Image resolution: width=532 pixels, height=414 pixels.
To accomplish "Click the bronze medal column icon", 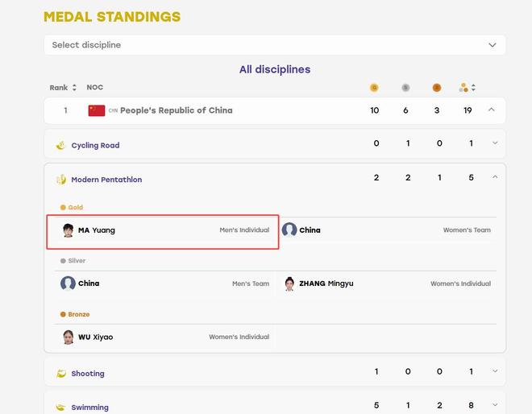I will coord(437,88).
